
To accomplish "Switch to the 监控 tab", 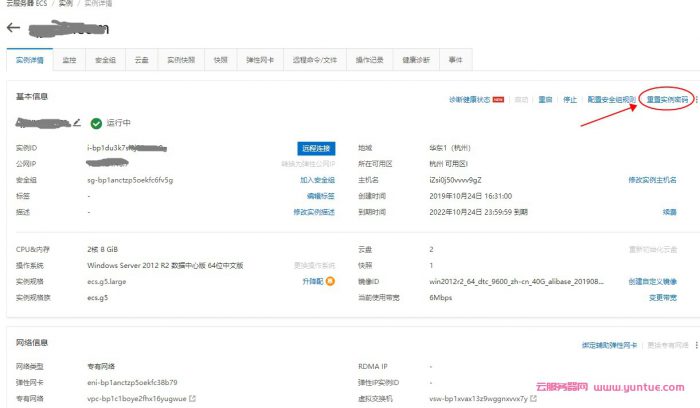I will 69,60.
